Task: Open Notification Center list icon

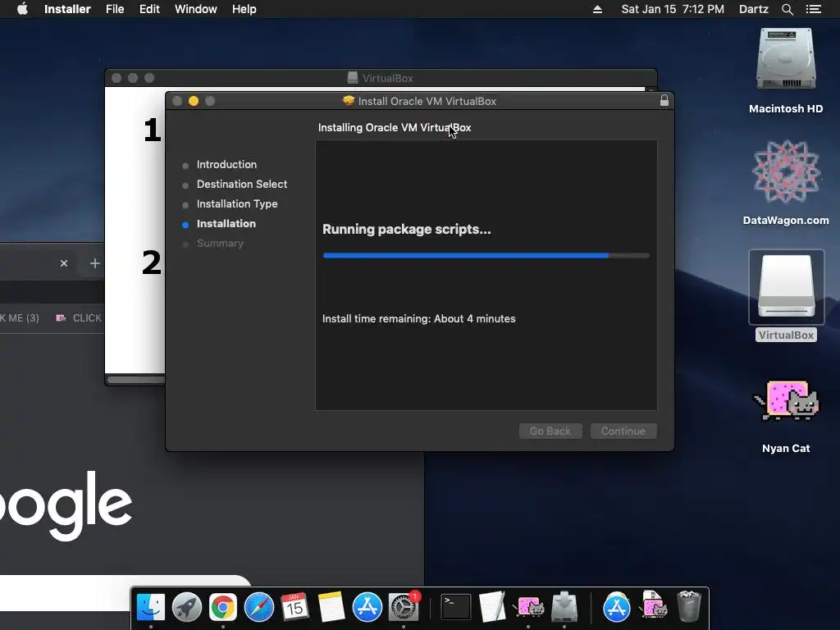Action: [813, 9]
